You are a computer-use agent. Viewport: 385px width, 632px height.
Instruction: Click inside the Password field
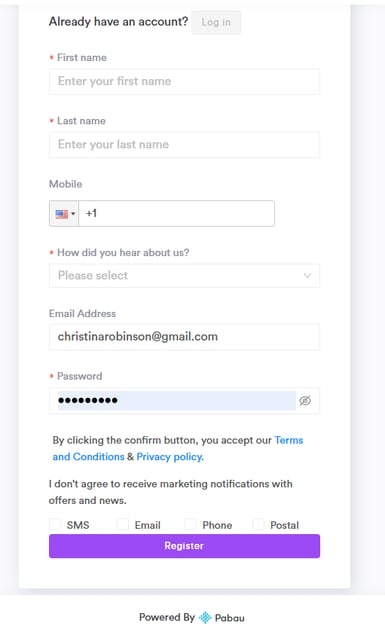click(177, 401)
